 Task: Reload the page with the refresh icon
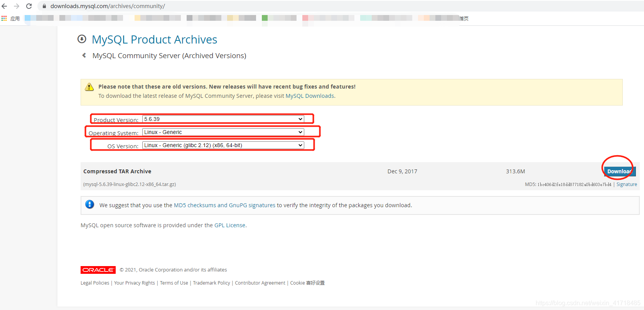coord(29,6)
